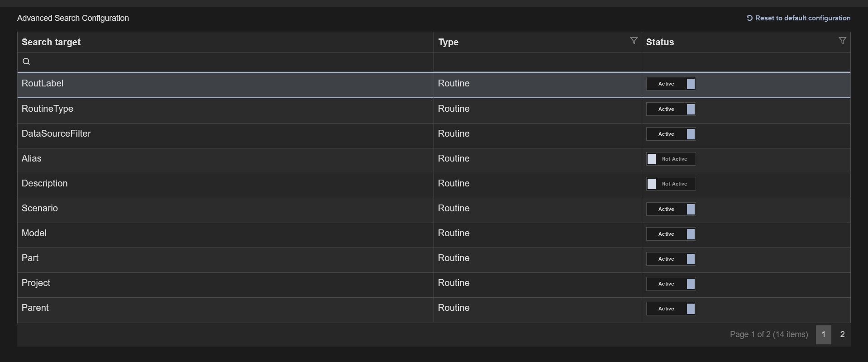The image size is (868, 362).
Task: Click the search magnifier icon
Action: (x=26, y=62)
